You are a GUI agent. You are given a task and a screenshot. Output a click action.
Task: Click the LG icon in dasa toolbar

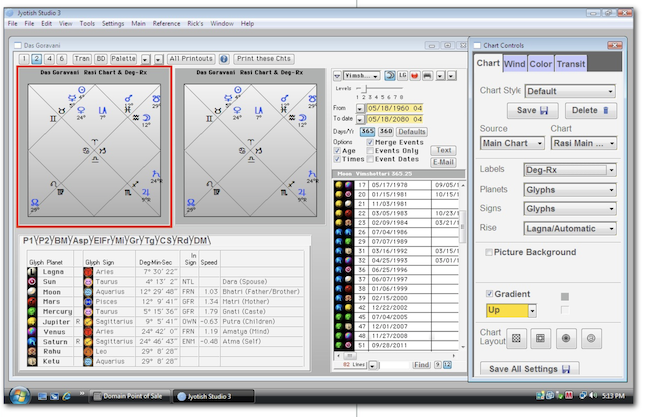click(402, 75)
